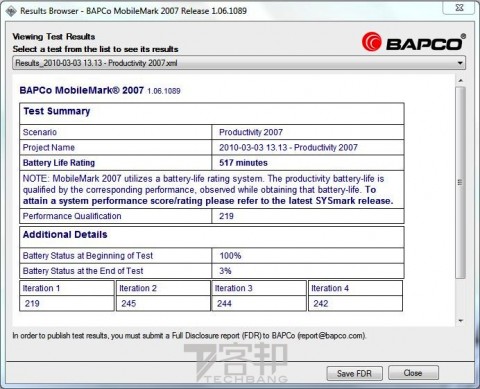Screen dimensions: 480x389
Task: Click 'Battery Status at the End of Test'
Action: coord(83,271)
